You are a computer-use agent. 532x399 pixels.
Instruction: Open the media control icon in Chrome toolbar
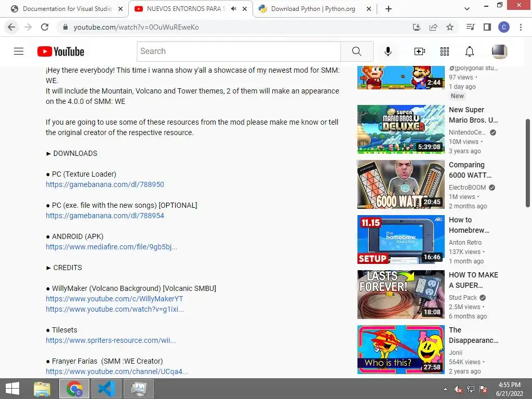tap(471, 27)
